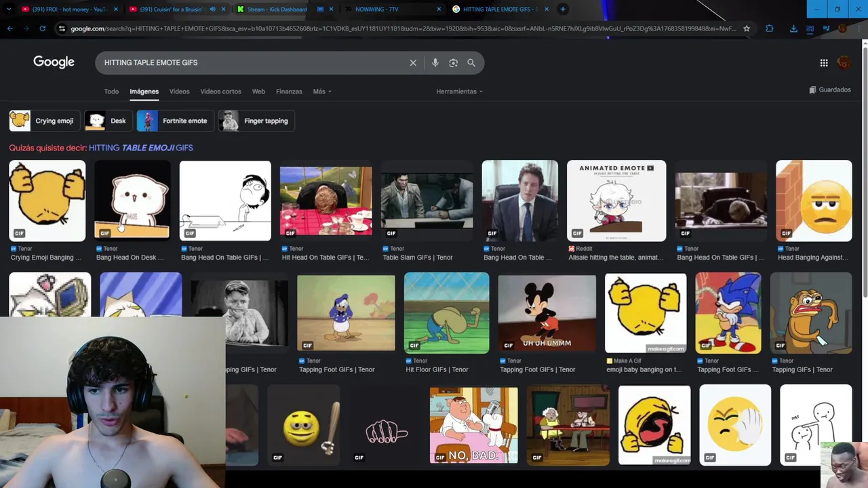868x488 pixels.
Task: Open the Bang Head On Desk cat GIF
Action: 132,201
